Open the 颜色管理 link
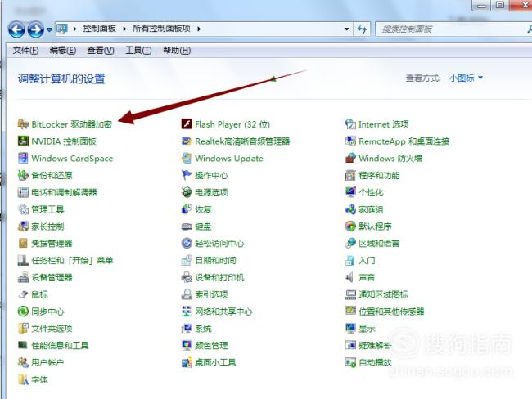This screenshot has width=532, height=399. point(211,345)
